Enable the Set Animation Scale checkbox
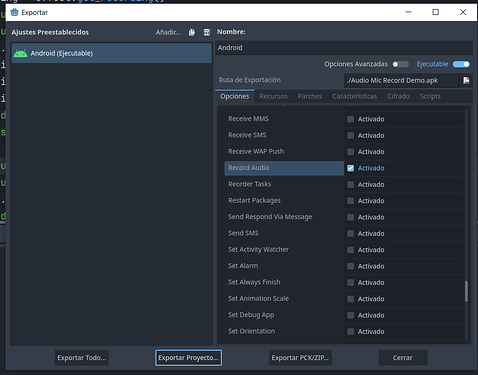478x375 pixels. (x=350, y=299)
